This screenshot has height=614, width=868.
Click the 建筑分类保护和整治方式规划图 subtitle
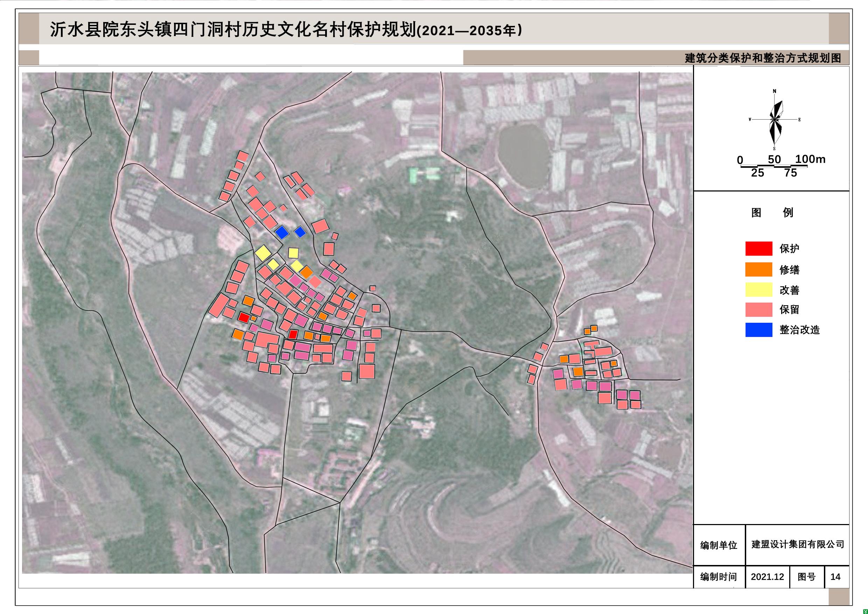coord(763,58)
